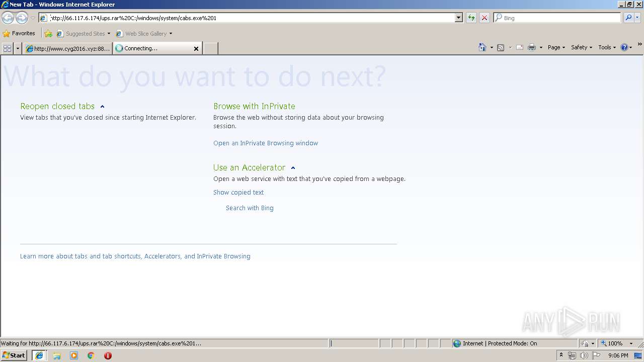Click the Windows Start button
Screen dimensions: 644x362
tap(14, 355)
